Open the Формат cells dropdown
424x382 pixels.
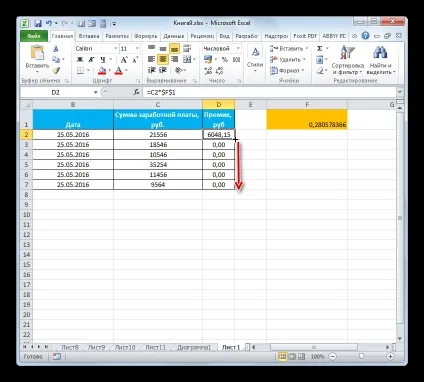tap(287, 71)
